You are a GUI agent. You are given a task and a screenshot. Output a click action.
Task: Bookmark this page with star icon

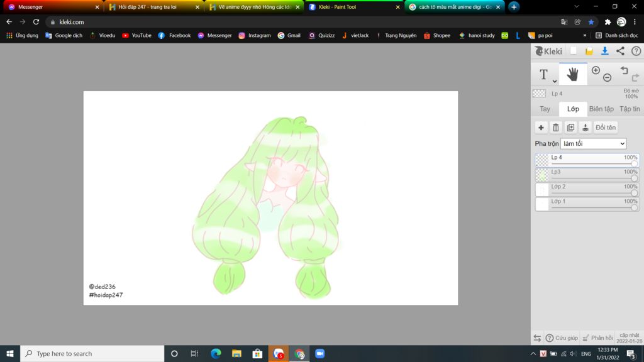pyautogui.click(x=591, y=22)
